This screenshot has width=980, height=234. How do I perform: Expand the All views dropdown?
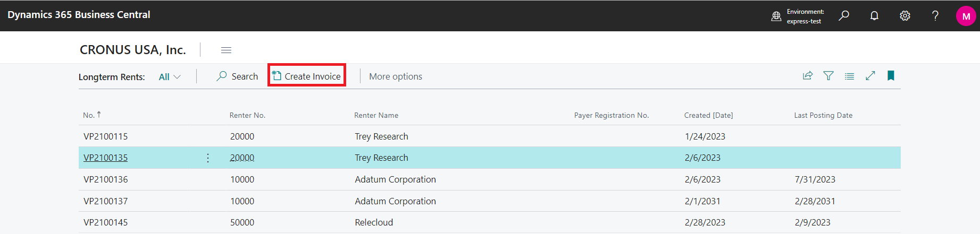point(170,77)
